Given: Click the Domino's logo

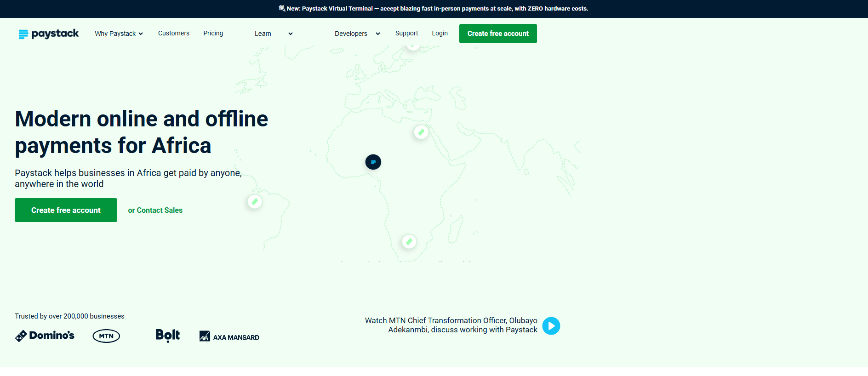Looking at the screenshot, I should (45, 336).
